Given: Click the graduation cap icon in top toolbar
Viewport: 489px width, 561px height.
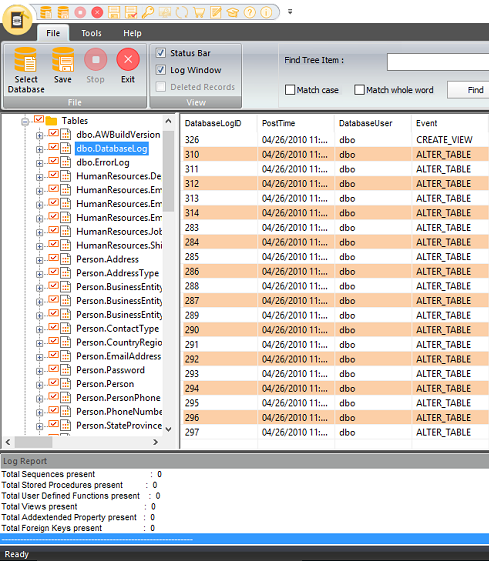Looking at the screenshot, I should pyautogui.click(x=233, y=12).
